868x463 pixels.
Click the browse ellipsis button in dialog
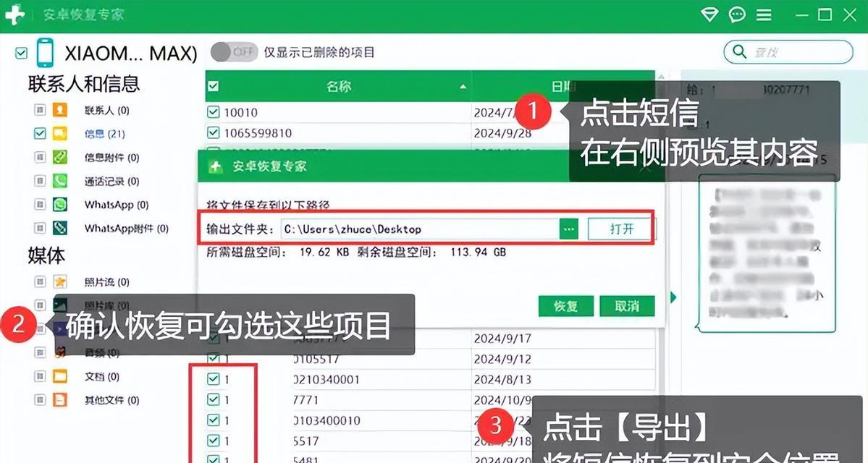coord(568,229)
